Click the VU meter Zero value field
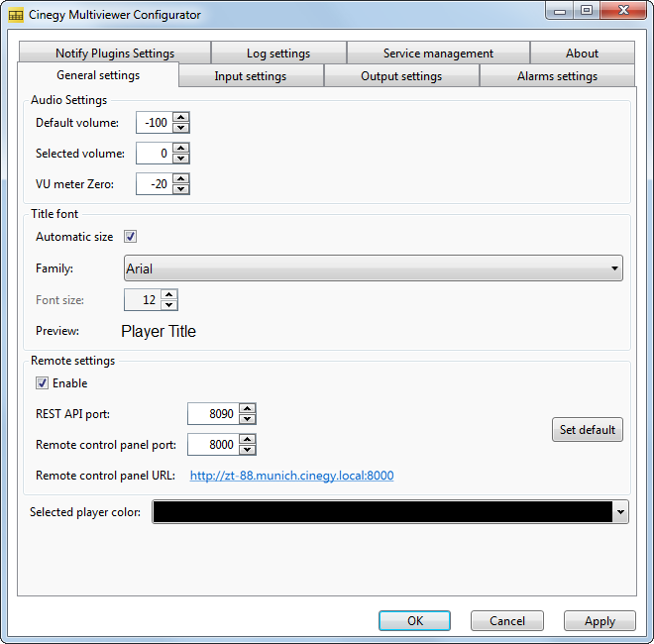 tap(155, 184)
